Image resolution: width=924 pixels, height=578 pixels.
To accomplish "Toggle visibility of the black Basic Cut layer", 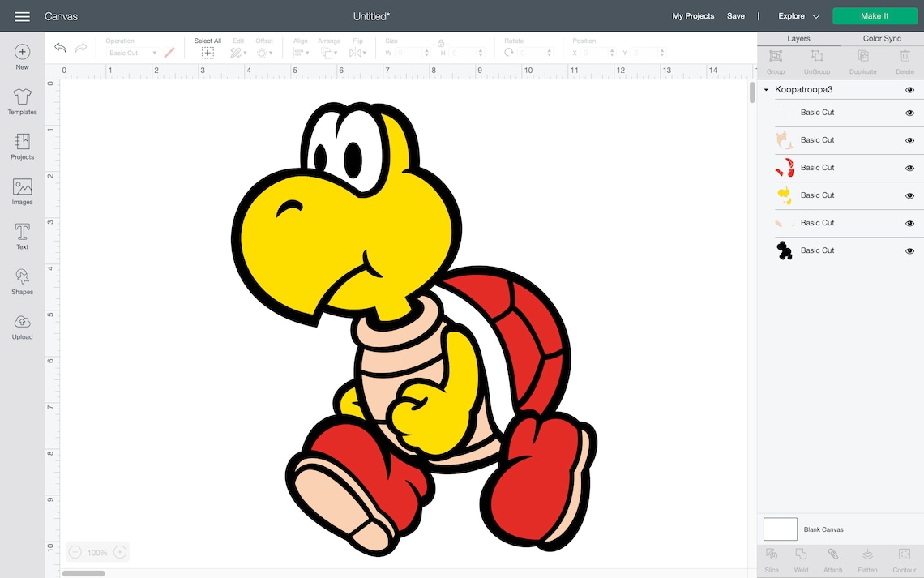I will click(909, 250).
